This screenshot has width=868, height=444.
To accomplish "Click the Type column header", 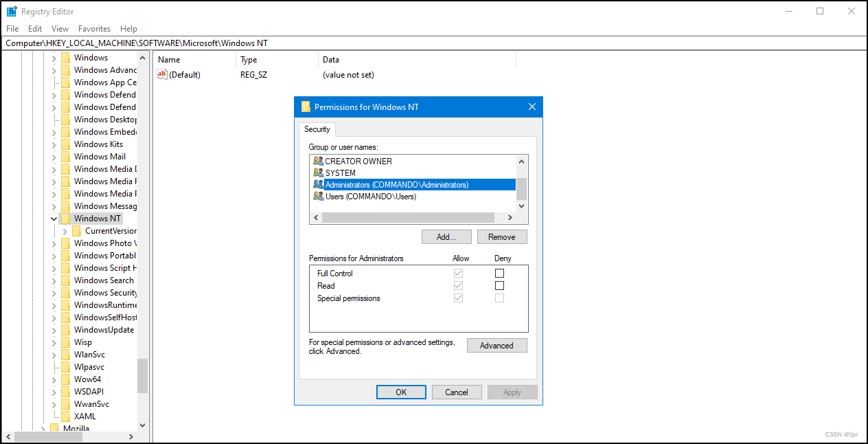I will tap(277, 60).
